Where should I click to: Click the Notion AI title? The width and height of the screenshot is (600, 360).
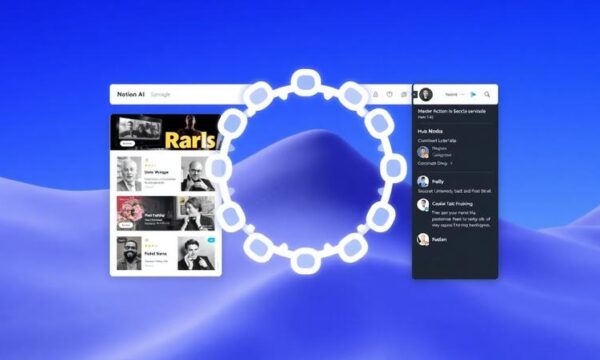click(x=131, y=94)
